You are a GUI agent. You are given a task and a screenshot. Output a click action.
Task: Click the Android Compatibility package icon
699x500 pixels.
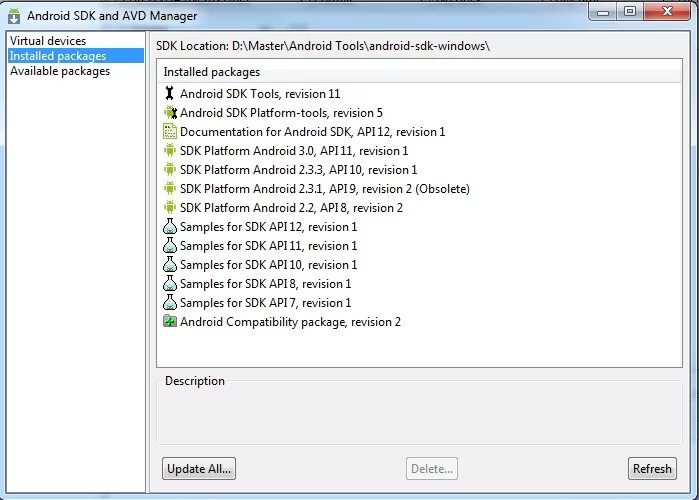coord(169,322)
